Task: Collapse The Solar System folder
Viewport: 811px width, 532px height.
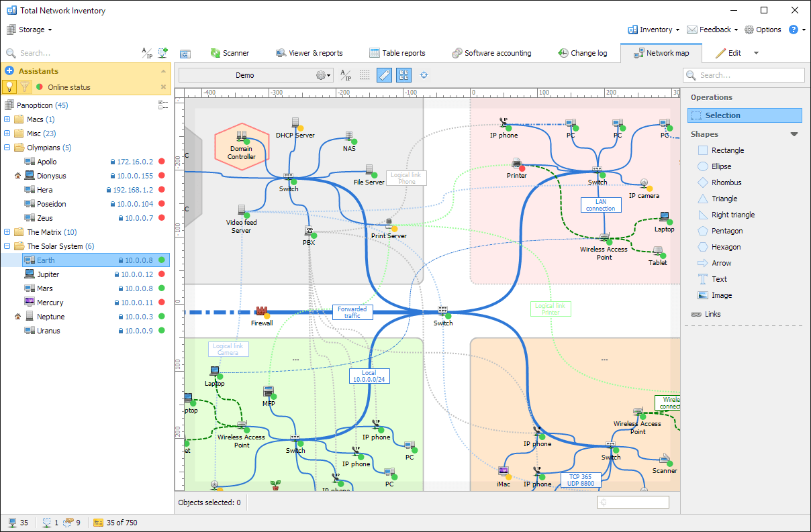Action: click(6, 246)
